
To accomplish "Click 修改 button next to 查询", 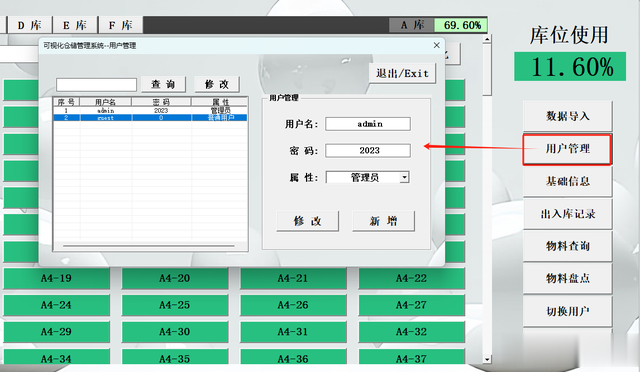I will point(217,85).
